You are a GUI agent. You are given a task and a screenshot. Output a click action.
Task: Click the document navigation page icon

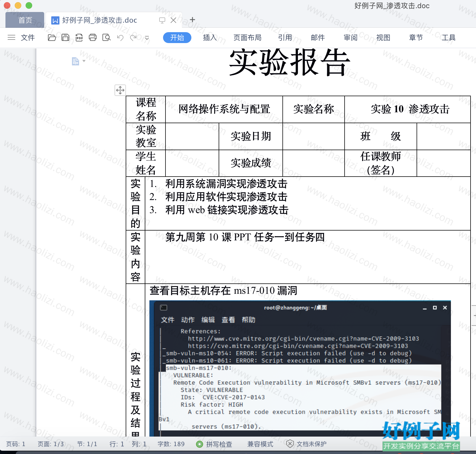76,61
